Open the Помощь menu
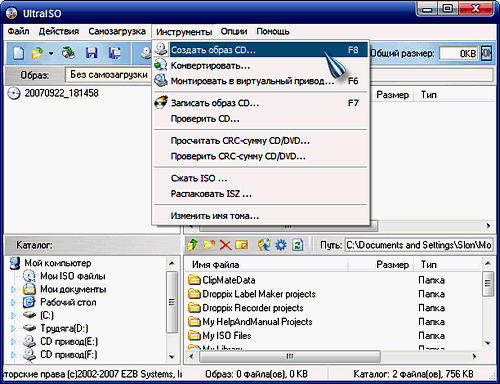Image resolution: width=500 pixels, height=384 pixels. tap(273, 31)
